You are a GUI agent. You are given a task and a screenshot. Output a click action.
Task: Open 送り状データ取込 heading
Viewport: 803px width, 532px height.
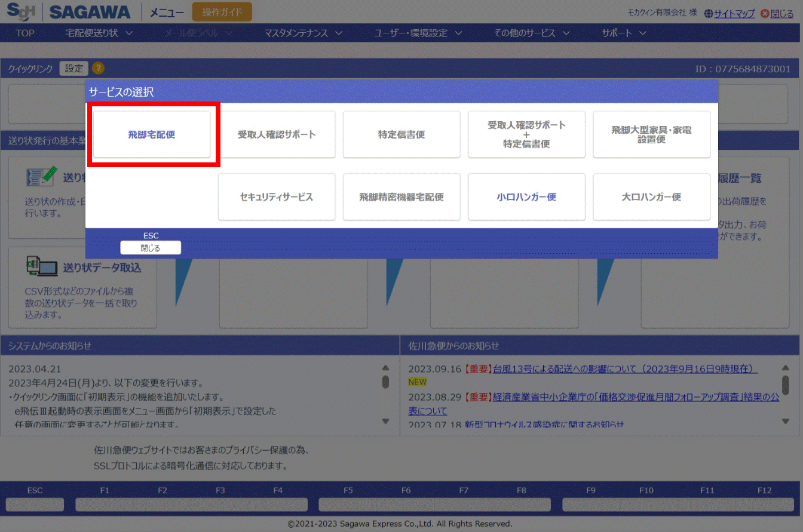[x=102, y=268]
